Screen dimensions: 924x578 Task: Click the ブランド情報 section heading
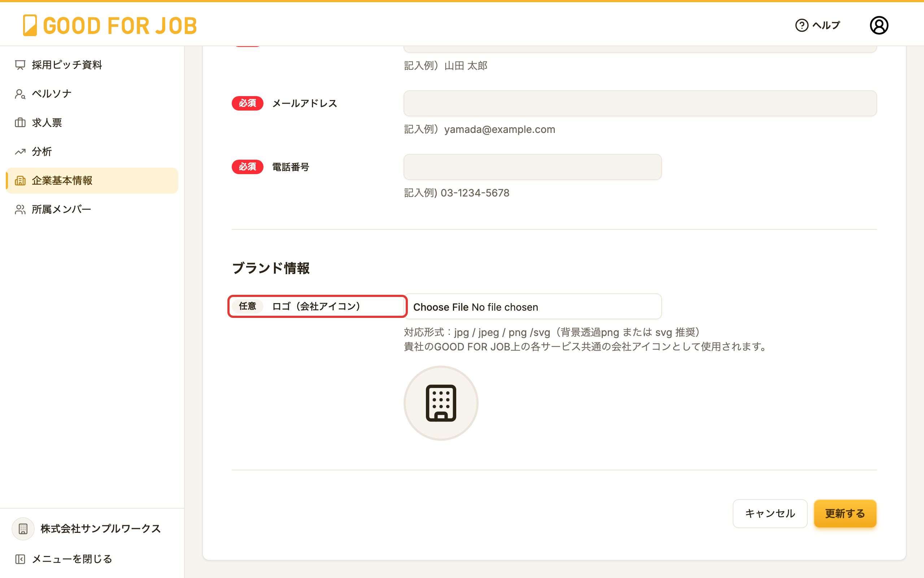click(271, 268)
